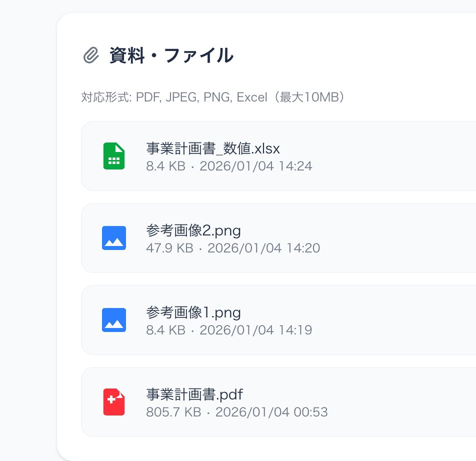Select the image icon for 参考画像2.png
This screenshot has width=476, height=461.
pyautogui.click(x=113, y=238)
